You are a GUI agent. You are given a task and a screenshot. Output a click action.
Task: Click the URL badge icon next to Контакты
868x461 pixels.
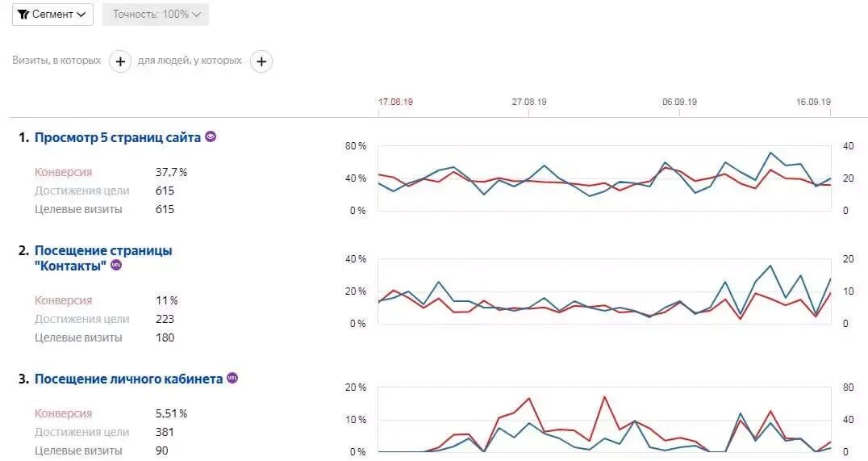(116, 265)
